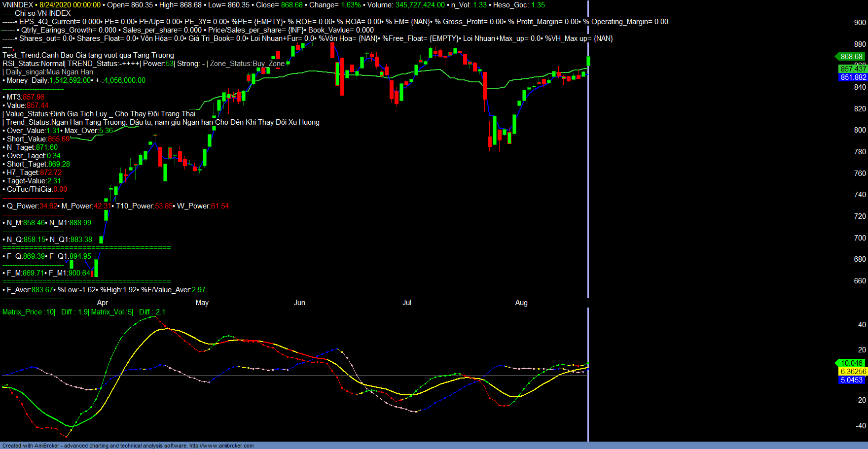This screenshot has height=449, width=868.
Task: Click the yellow 6.36256 indicator value label
Action: (x=853, y=372)
